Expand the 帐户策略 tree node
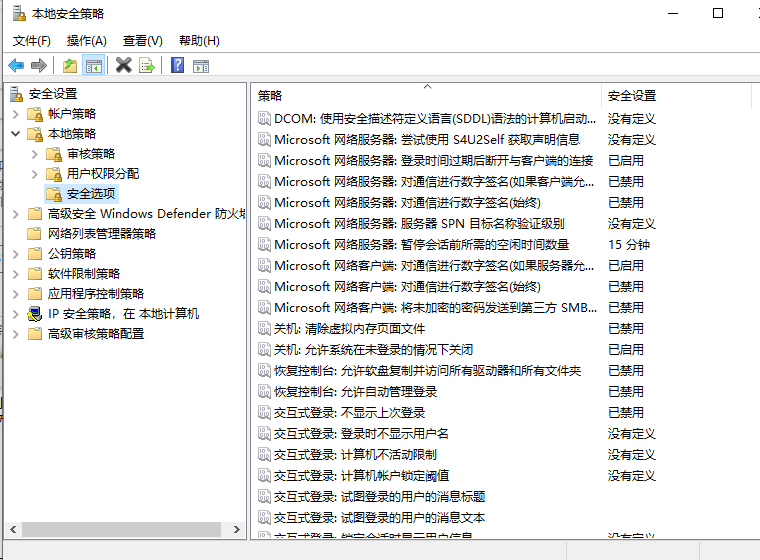 [16, 114]
